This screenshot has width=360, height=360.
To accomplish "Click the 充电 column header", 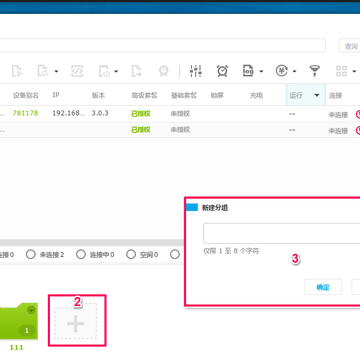I will (x=256, y=95).
